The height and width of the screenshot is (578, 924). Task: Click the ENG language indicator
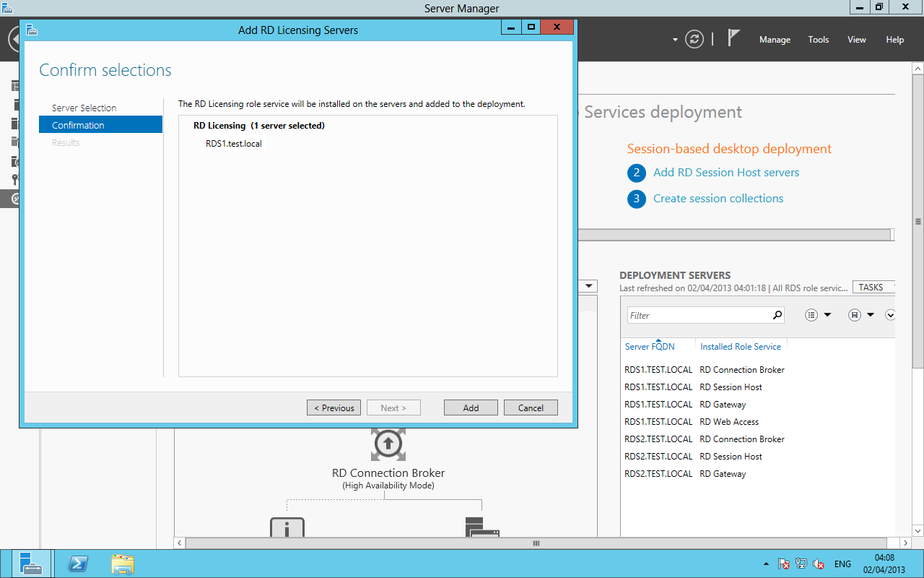(x=842, y=564)
